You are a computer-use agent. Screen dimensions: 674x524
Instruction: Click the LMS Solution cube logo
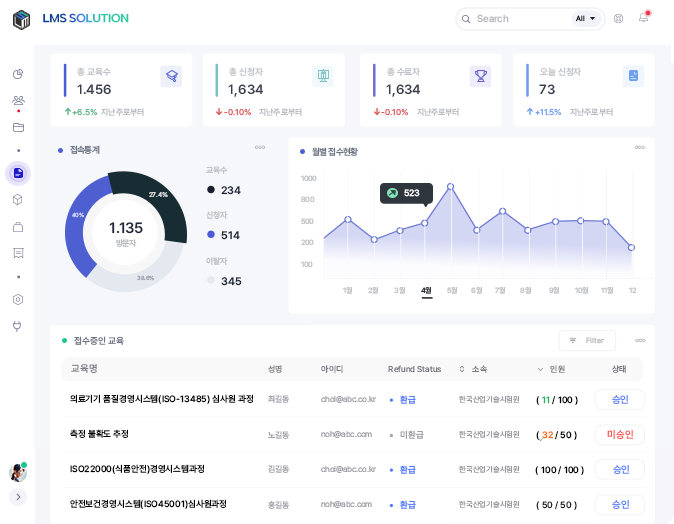click(21, 19)
